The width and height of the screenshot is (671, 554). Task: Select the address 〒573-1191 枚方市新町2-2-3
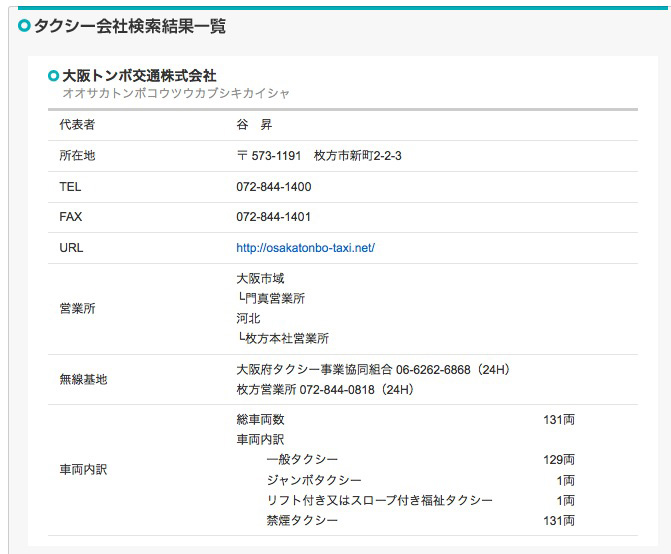[x=319, y=155]
